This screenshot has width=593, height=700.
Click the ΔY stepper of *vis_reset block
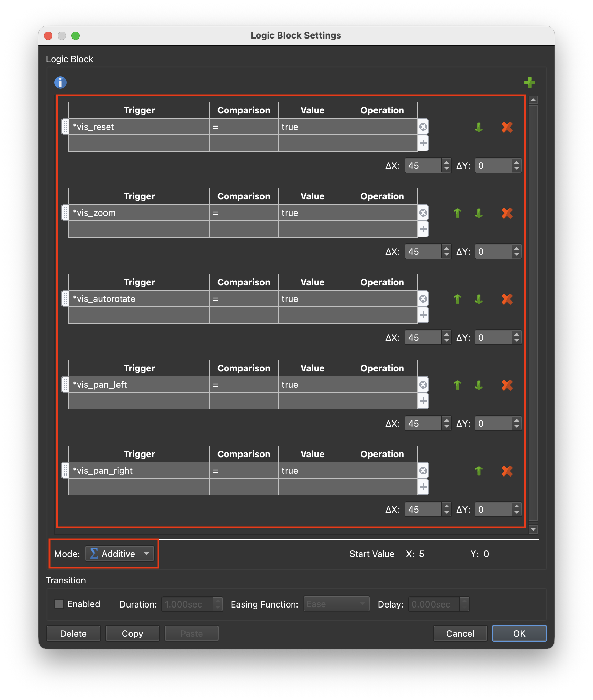[x=516, y=166]
